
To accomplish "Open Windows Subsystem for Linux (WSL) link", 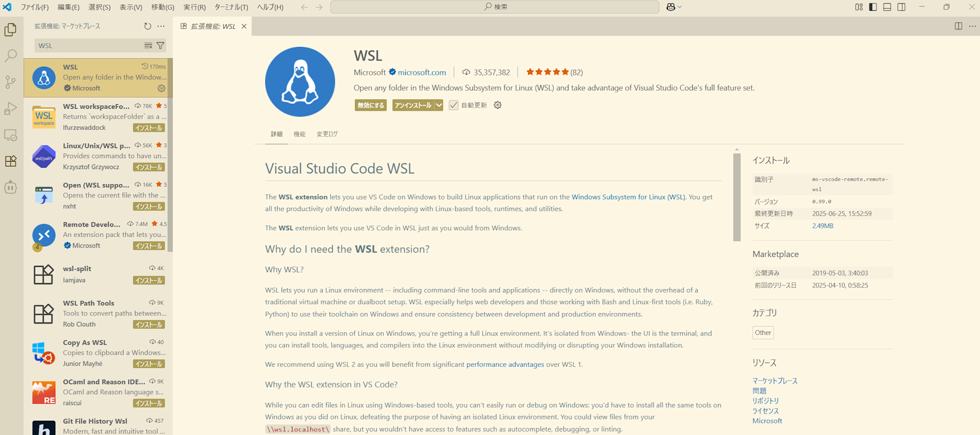I will 628,197.
